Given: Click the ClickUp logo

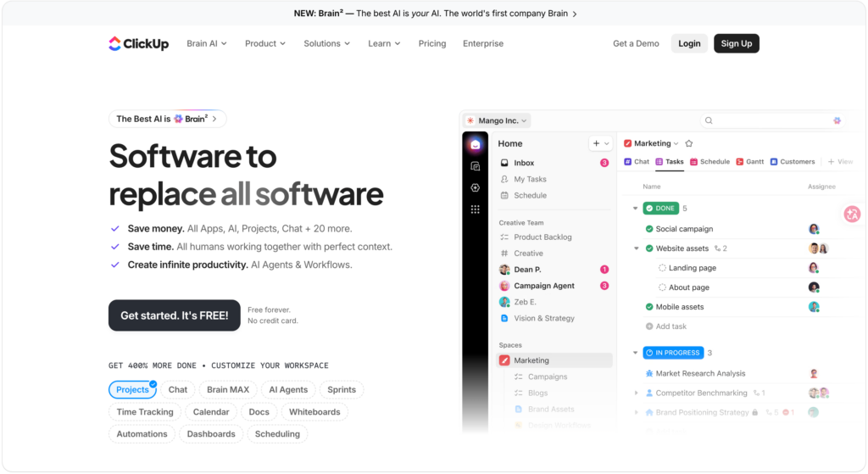Looking at the screenshot, I should click(138, 43).
